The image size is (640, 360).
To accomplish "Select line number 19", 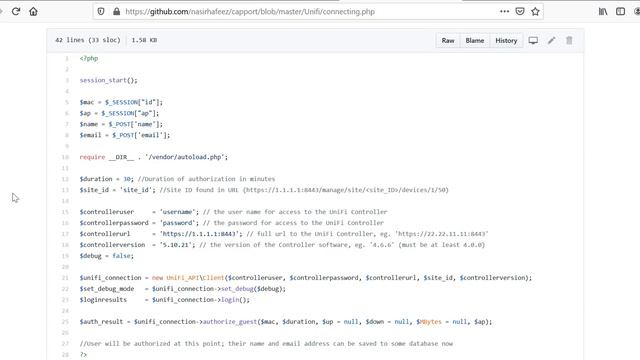I will tap(65, 256).
